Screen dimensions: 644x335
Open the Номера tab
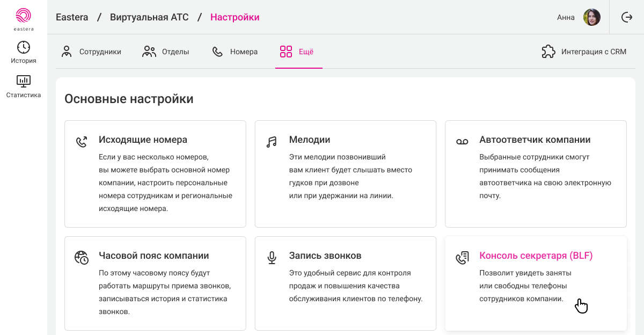(235, 52)
